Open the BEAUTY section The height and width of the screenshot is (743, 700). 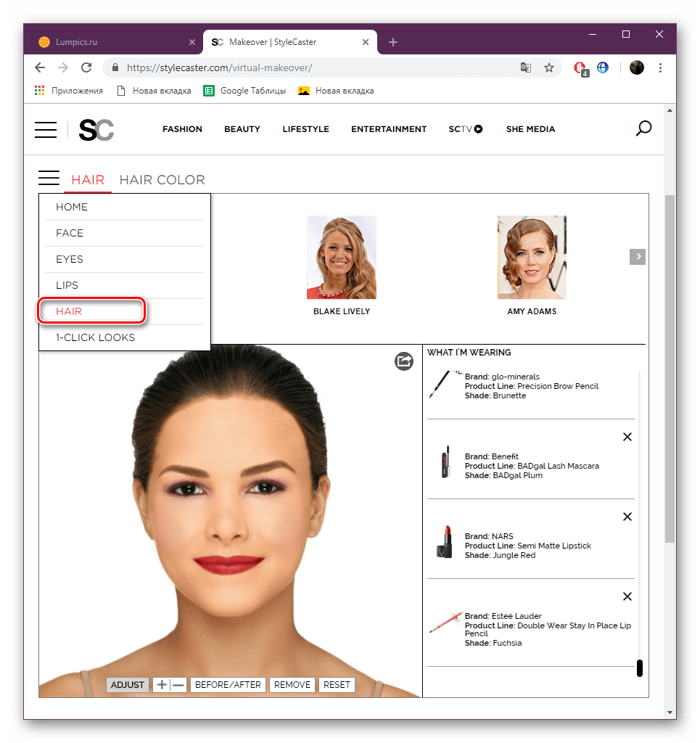click(x=242, y=129)
